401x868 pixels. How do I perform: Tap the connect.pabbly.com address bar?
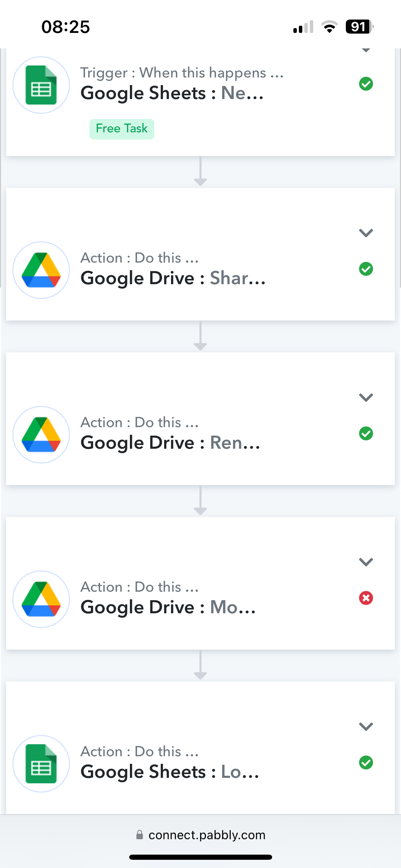(x=200, y=835)
